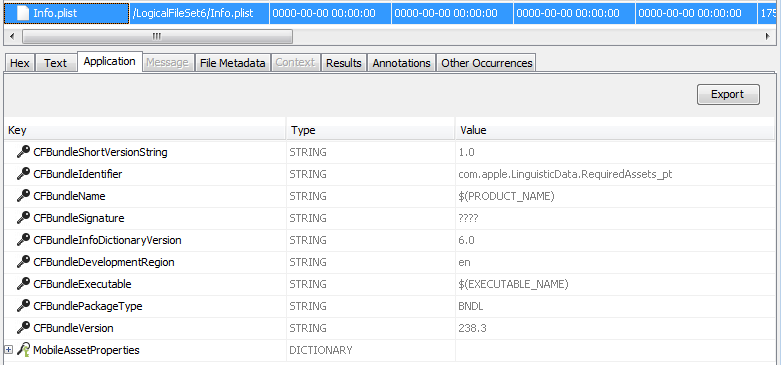Screen dimensions: 781x365
Task: Click the $(PRODUCT_NAME) value
Action: (x=507, y=196)
